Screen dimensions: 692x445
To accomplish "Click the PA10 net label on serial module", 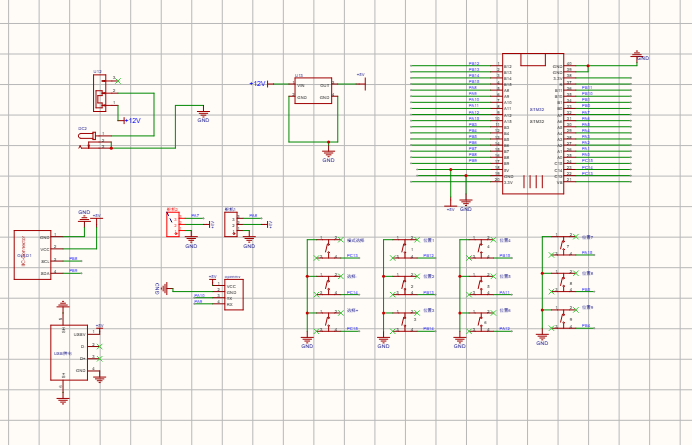I will tap(199, 296).
